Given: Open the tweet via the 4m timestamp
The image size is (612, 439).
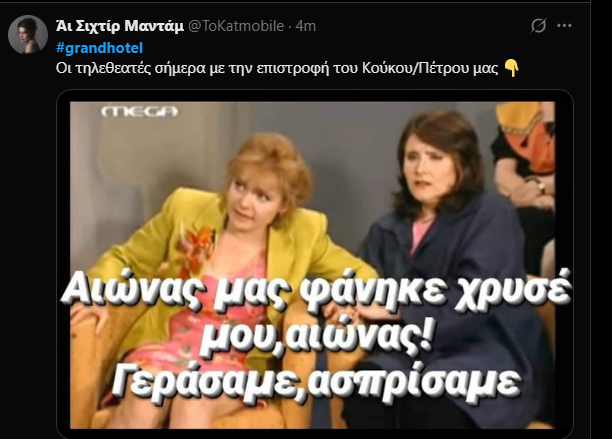Looking at the screenshot, I should click(x=306, y=26).
